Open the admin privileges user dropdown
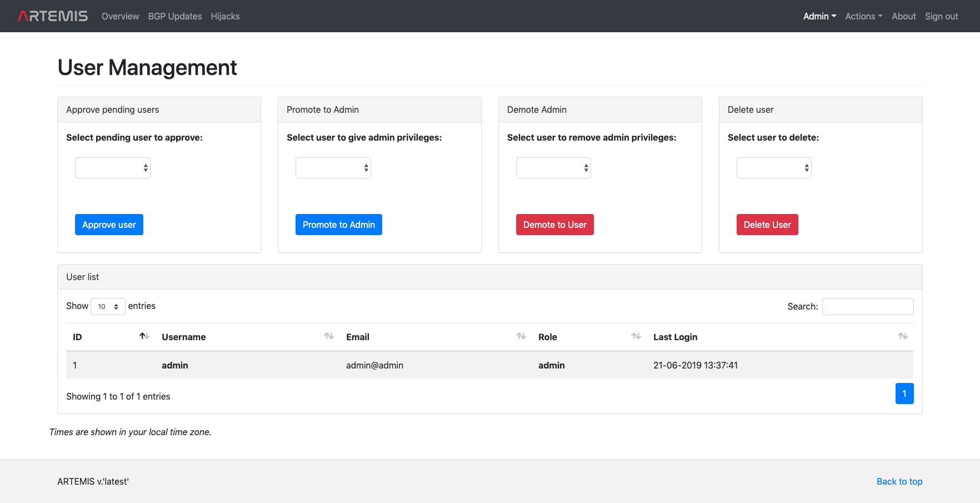 coord(333,167)
